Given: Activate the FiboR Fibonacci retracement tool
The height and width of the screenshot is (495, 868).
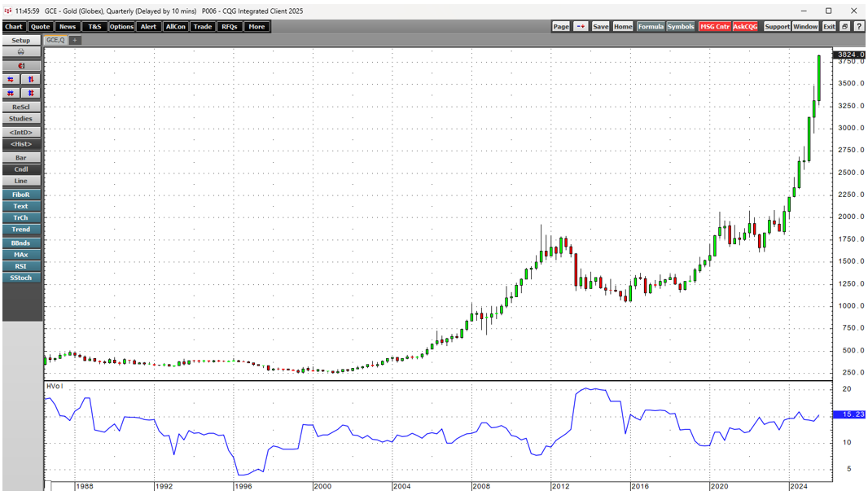Looking at the screenshot, I should coord(21,195).
